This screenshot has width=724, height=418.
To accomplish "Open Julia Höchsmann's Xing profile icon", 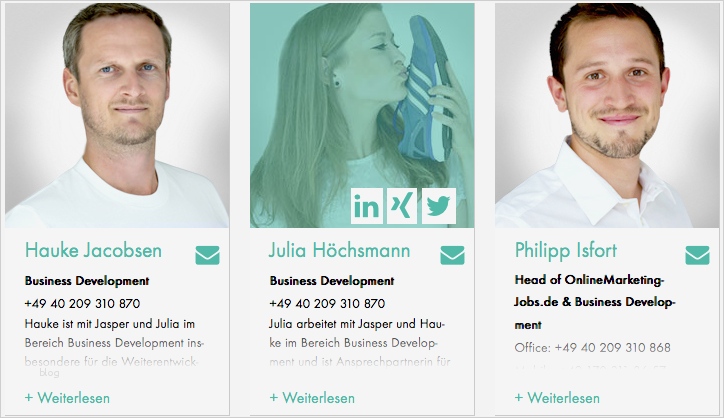I will 402,206.
